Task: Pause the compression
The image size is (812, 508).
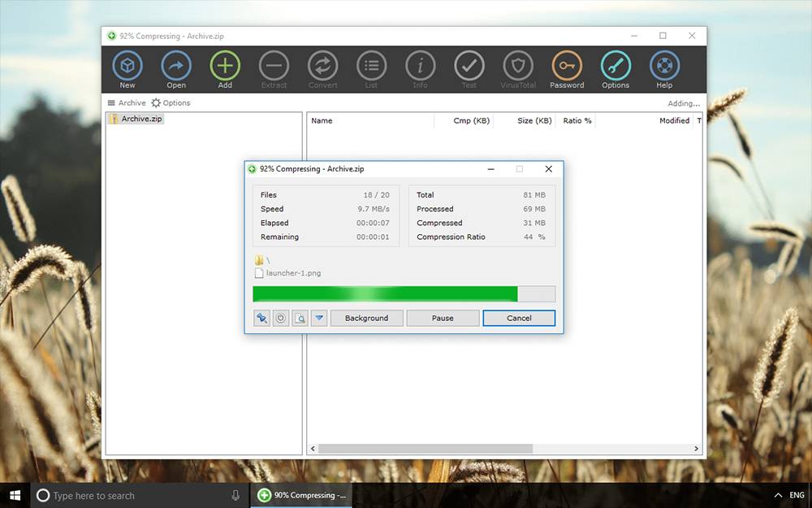Action: pos(443,319)
